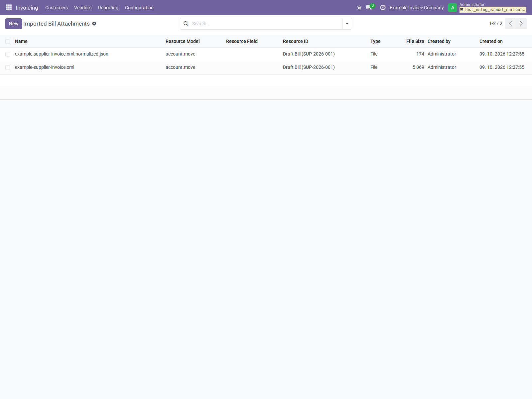The image size is (532, 399).
Task: Click the 1-2 / 2 pager counter
Action: tap(496, 23)
